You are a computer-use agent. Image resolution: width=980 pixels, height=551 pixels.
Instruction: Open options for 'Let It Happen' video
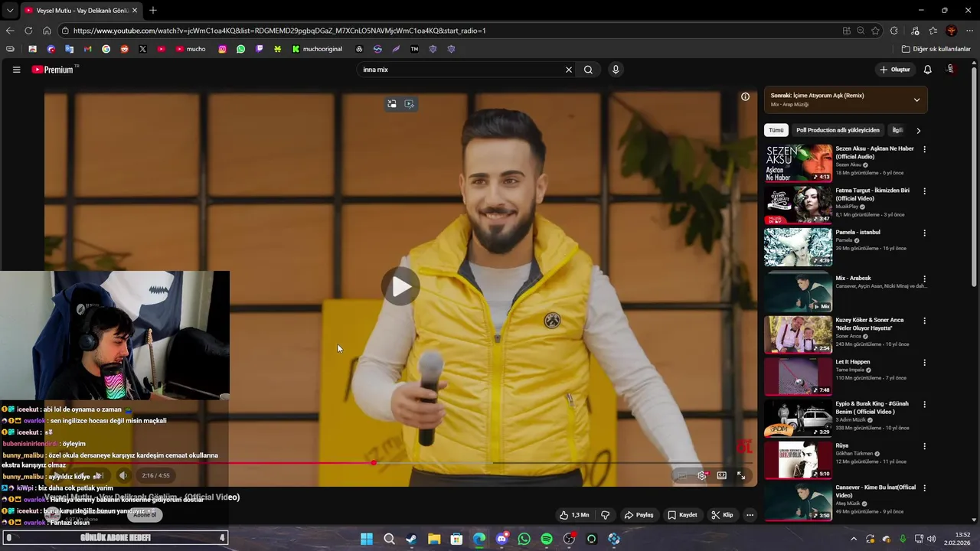point(924,363)
